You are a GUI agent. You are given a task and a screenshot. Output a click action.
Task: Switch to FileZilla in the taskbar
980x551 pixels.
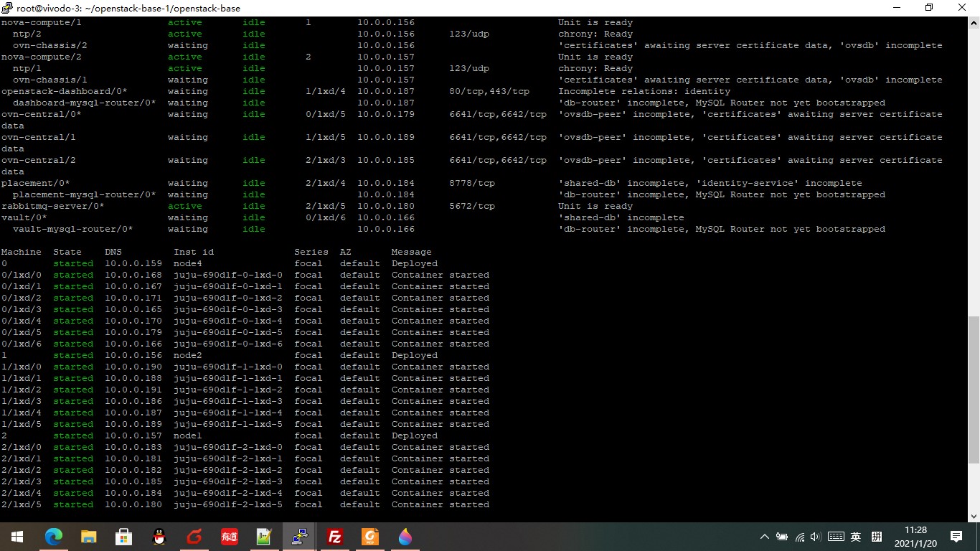(x=334, y=537)
